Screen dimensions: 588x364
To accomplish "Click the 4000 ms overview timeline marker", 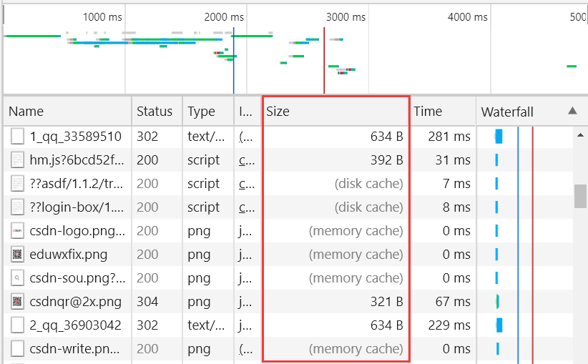I will coord(468,17).
